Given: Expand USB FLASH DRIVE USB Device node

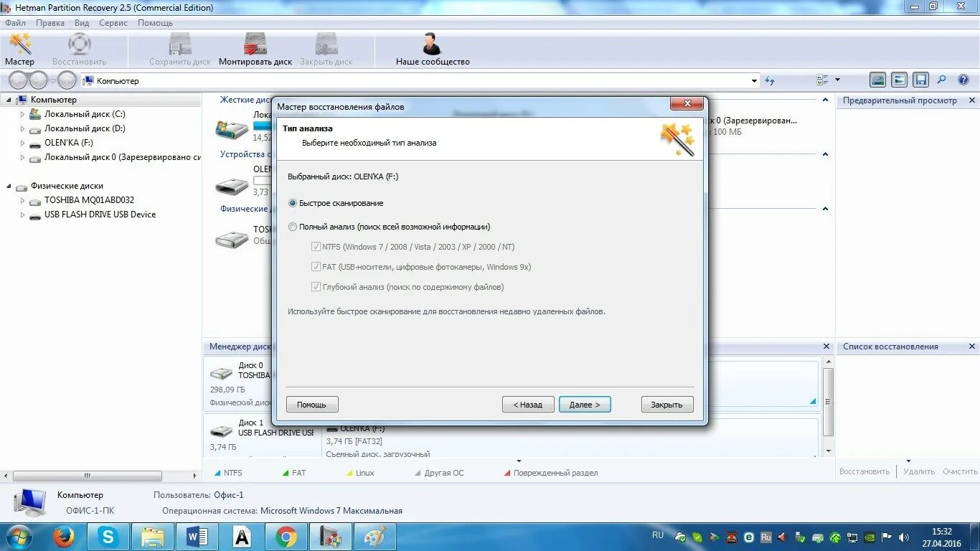Looking at the screenshot, I should coord(22,215).
